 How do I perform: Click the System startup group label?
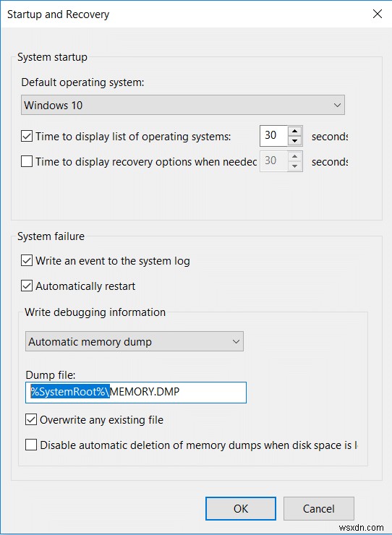tap(52, 57)
